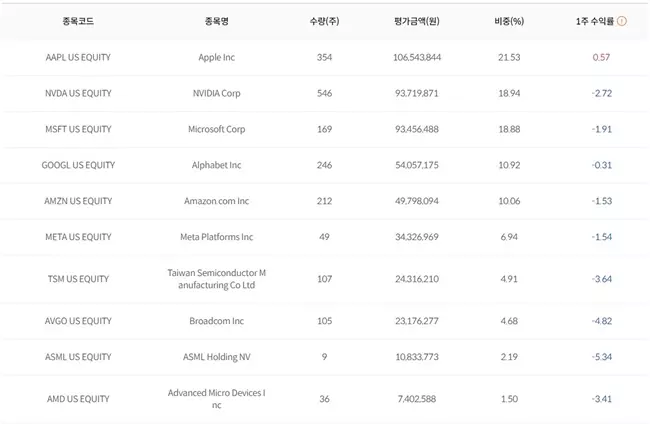
Task: Click Amazon valuation 49,798,094
Action: [417, 201]
